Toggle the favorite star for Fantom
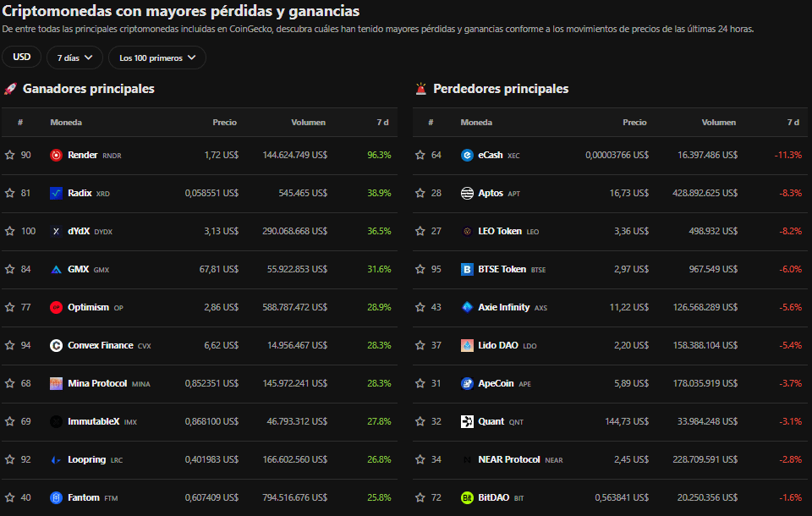812x516 pixels. 10,498
